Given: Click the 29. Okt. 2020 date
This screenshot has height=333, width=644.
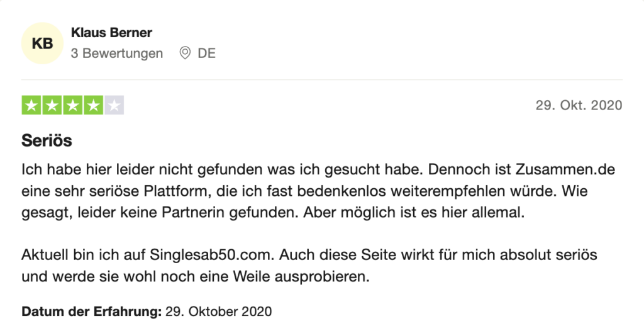Looking at the screenshot, I should (579, 105).
